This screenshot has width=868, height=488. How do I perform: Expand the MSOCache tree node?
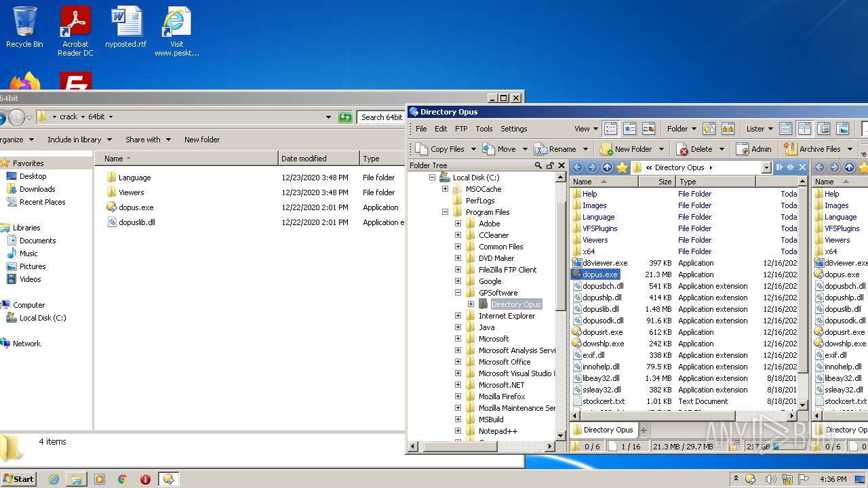click(x=446, y=189)
